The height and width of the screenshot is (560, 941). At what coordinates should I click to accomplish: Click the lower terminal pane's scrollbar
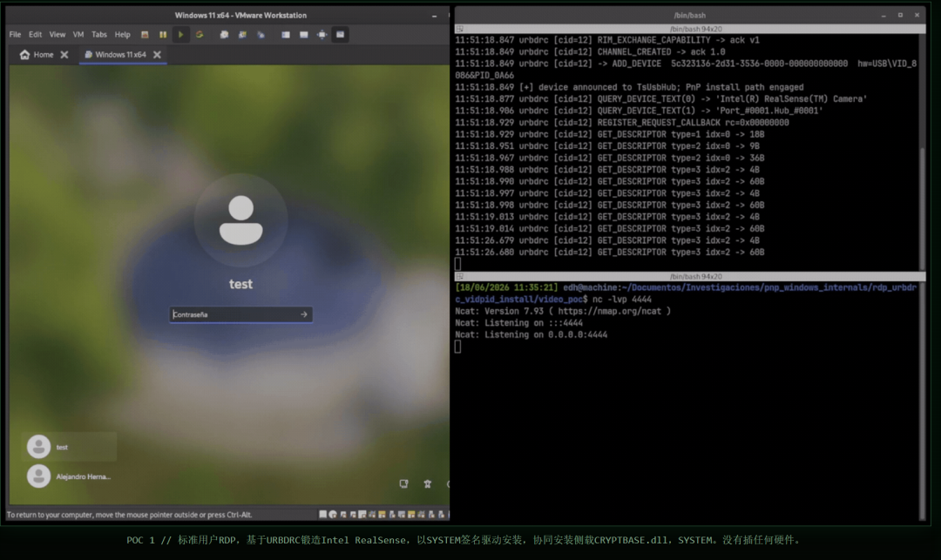(923, 401)
